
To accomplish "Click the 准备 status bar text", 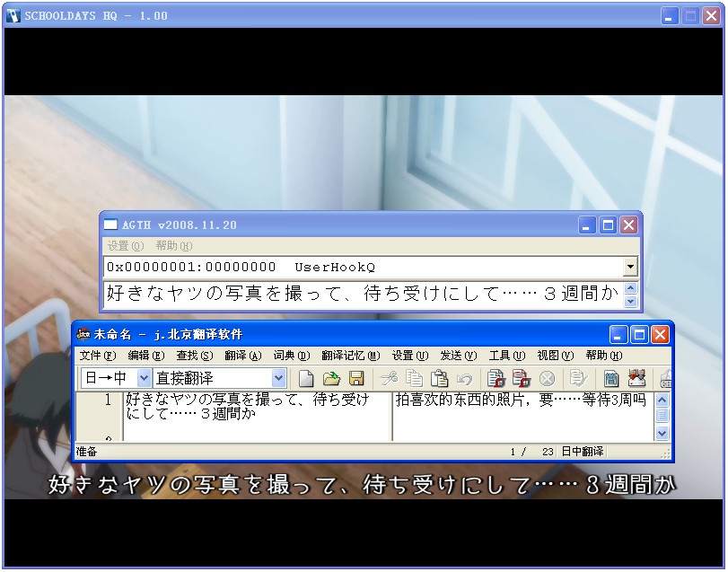I will [x=86, y=452].
